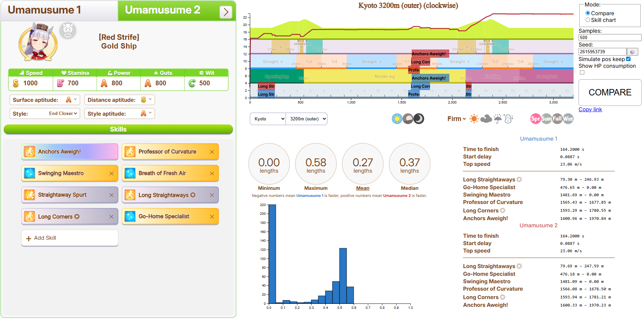
Task: Click red Anchors Aweigh! marker on chart
Action: [x=430, y=54]
